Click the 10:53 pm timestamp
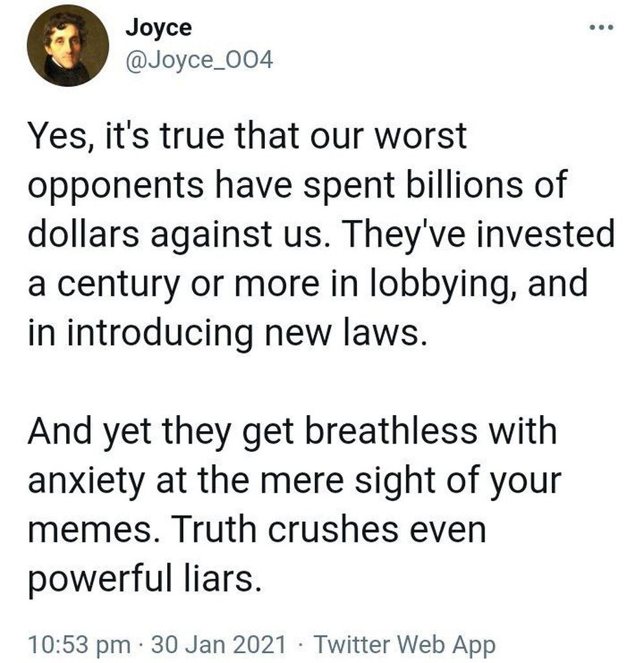This screenshot has height=663, width=644. [76, 645]
